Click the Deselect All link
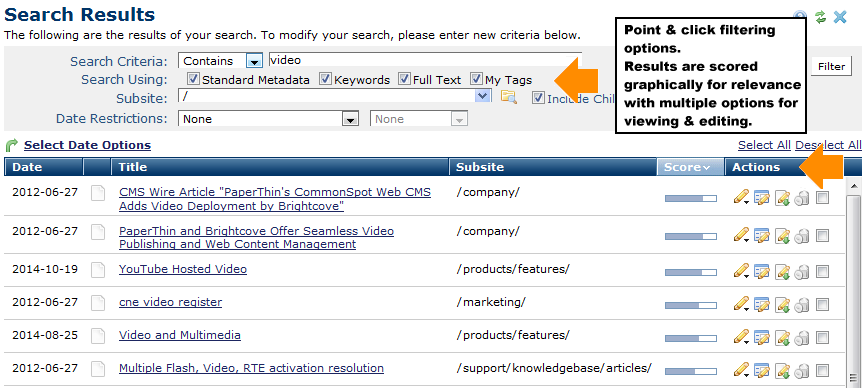This screenshot has height=388, width=867. click(x=828, y=145)
